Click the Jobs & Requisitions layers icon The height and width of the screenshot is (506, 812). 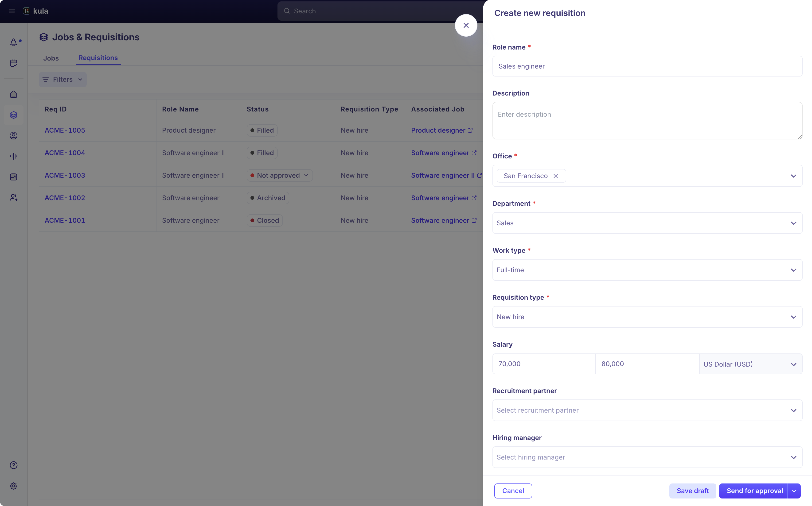click(14, 115)
